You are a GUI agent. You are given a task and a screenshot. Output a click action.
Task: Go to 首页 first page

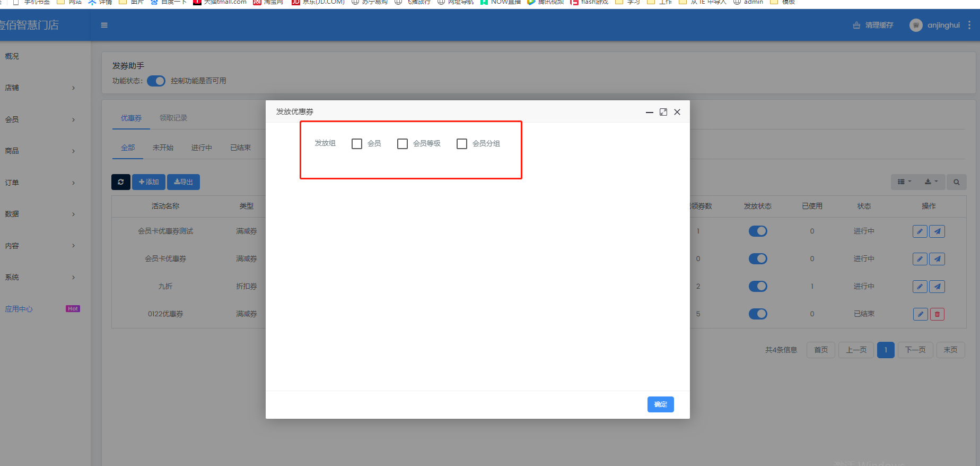click(821, 350)
